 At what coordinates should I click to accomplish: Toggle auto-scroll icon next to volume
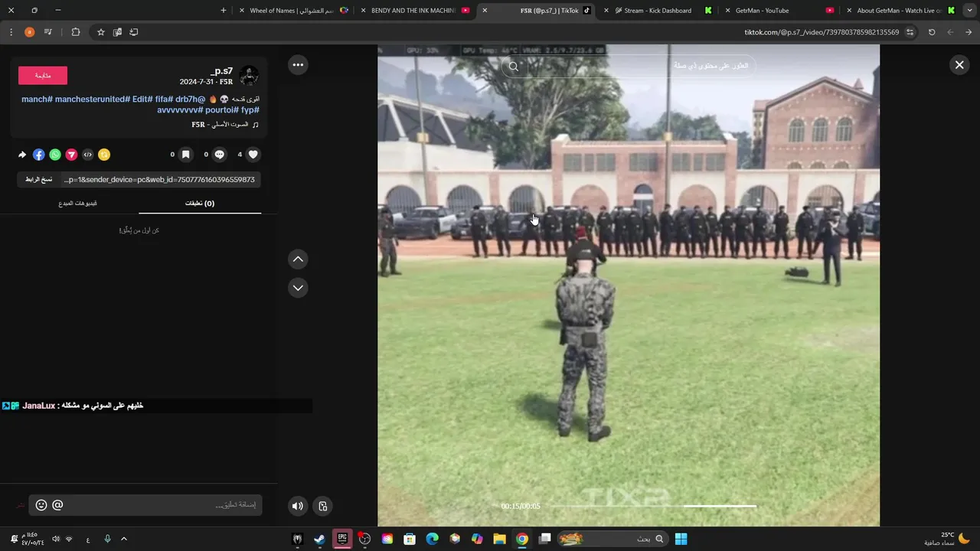coord(322,506)
